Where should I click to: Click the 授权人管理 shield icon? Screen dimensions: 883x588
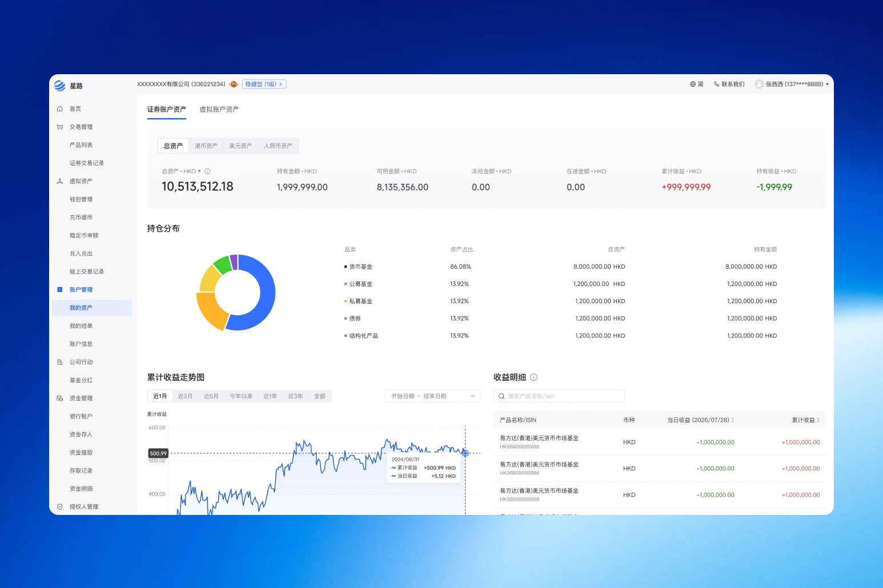click(60, 506)
